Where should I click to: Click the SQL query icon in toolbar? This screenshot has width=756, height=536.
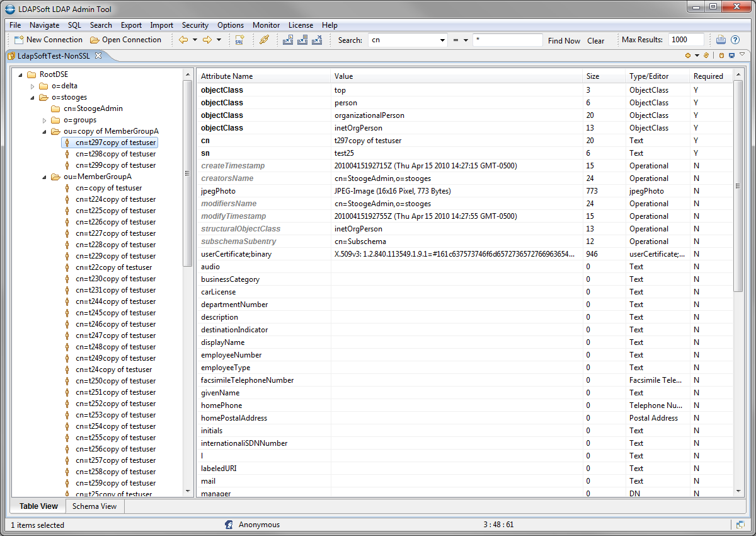239,40
